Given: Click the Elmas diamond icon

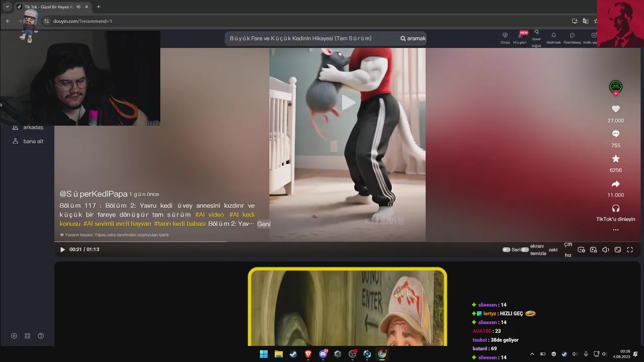Looking at the screenshot, I should [505, 35].
